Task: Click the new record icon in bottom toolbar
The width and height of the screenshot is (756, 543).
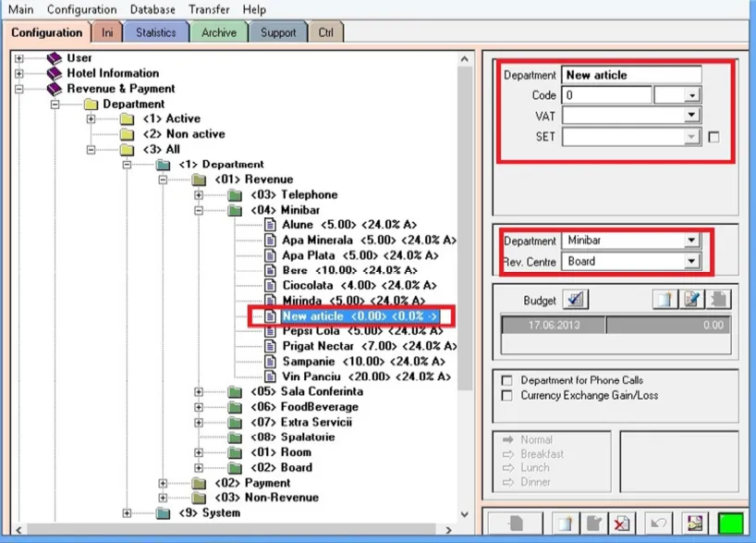Action: [565, 524]
